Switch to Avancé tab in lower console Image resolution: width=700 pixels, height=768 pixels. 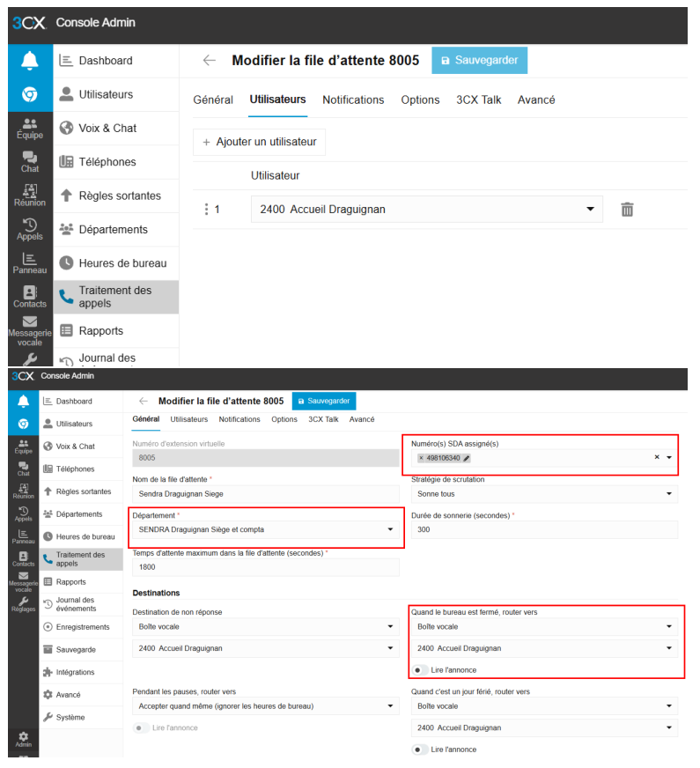coord(362,419)
